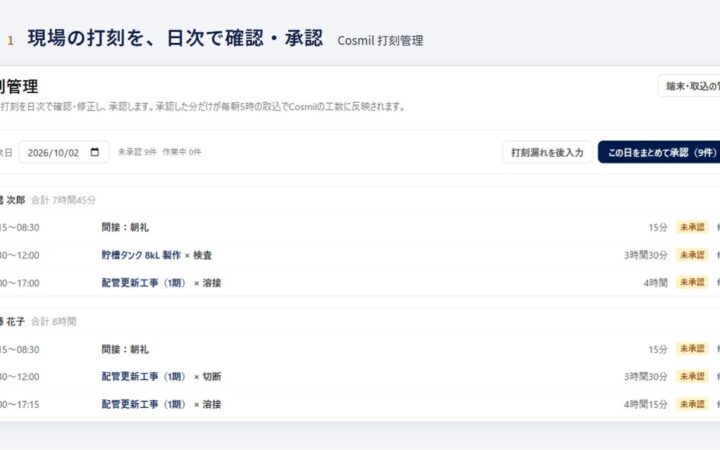Click 未承認 badge on the 検査 row
Image resolution: width=720 pixels, height=450 pixels.
(692, 255)
